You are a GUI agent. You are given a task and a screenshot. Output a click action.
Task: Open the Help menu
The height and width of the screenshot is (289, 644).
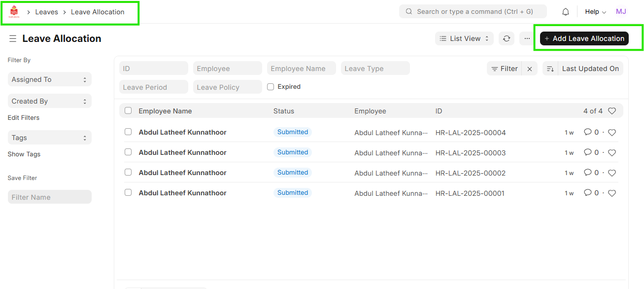(595, 12)
